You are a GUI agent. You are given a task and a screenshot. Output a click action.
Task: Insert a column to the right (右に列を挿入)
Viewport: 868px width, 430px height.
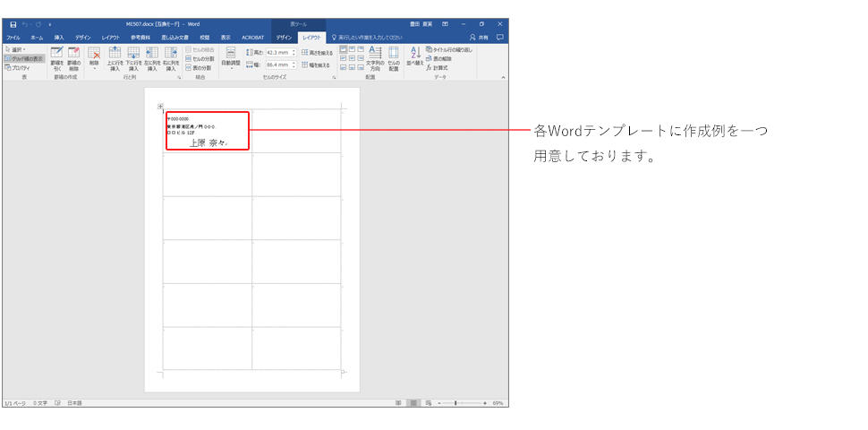pos(171,59)
